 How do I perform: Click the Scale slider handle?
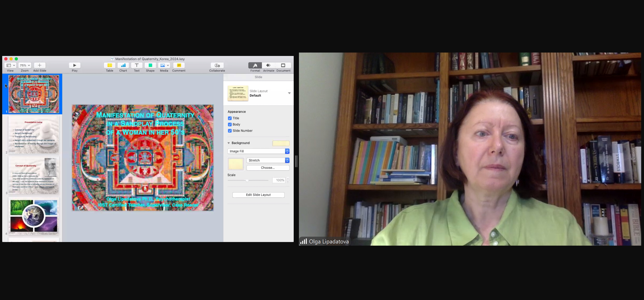(x=247, y=180)
